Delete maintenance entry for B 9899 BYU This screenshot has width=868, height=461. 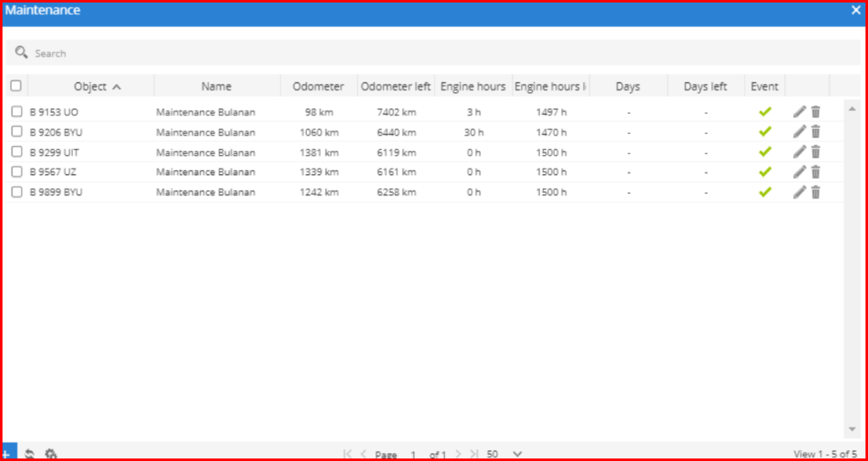(x=815, y=192)
